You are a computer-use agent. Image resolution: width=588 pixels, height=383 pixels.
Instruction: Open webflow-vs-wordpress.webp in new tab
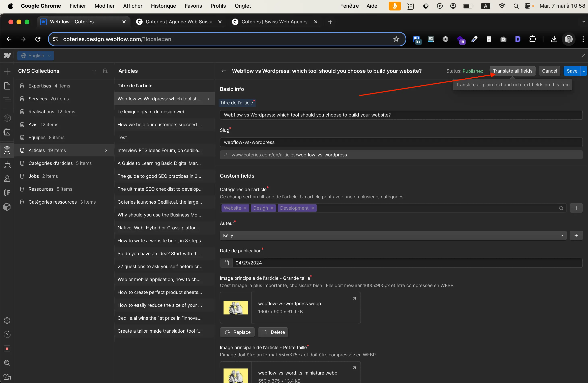(x=354, y=299)
